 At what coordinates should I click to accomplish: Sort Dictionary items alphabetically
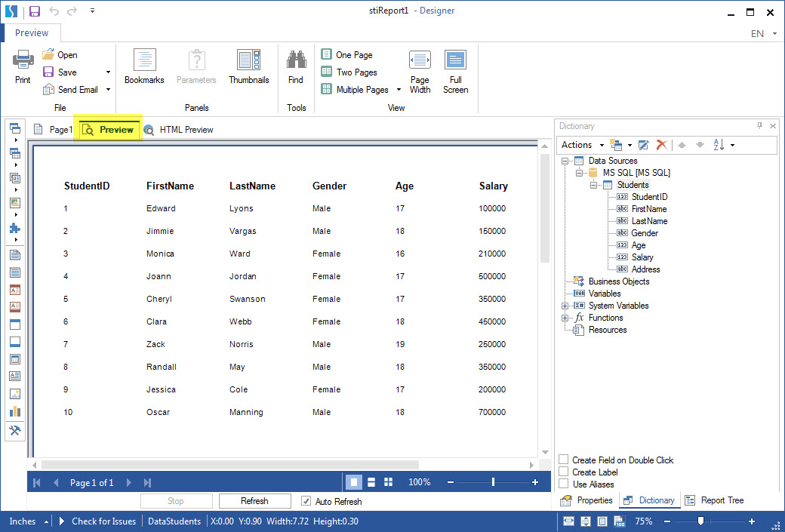[x=718, y=144]
